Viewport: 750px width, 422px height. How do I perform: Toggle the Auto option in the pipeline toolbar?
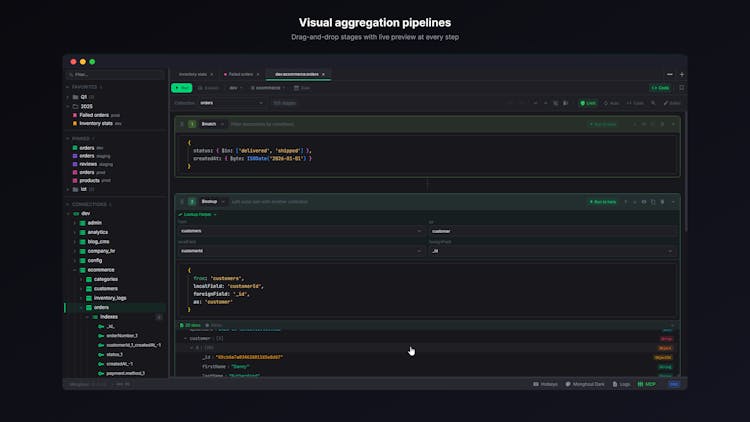click(613, 102)
